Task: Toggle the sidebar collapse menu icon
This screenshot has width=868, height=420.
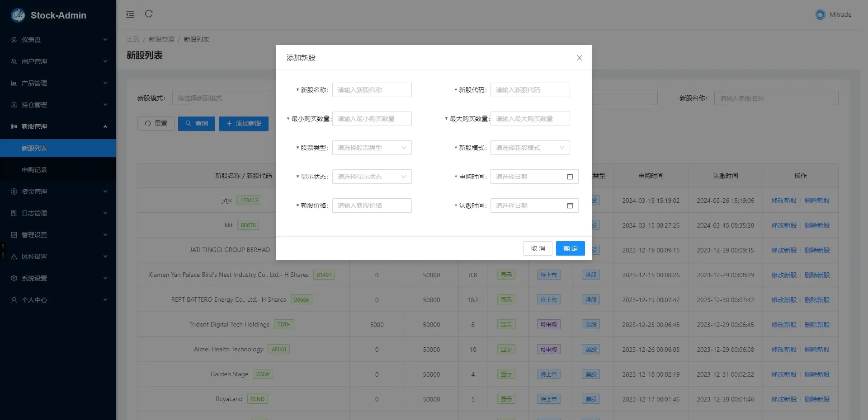Action: click(x=130, y=14)
